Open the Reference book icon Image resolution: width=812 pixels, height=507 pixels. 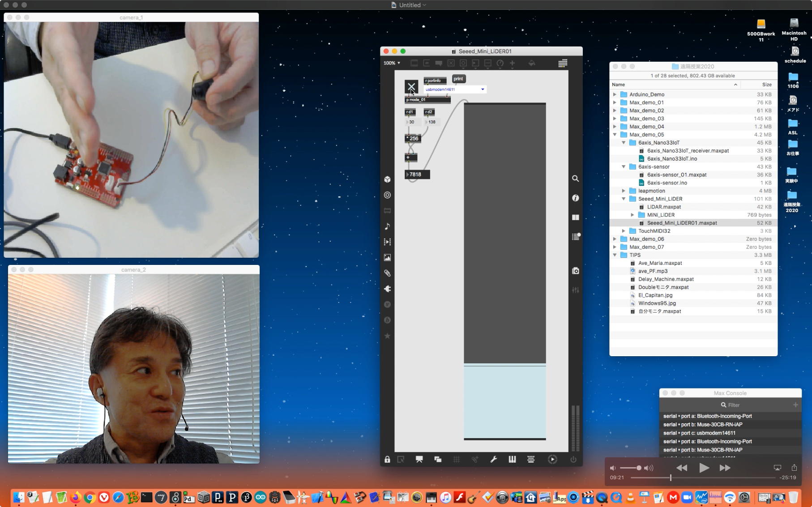point(575,217)
